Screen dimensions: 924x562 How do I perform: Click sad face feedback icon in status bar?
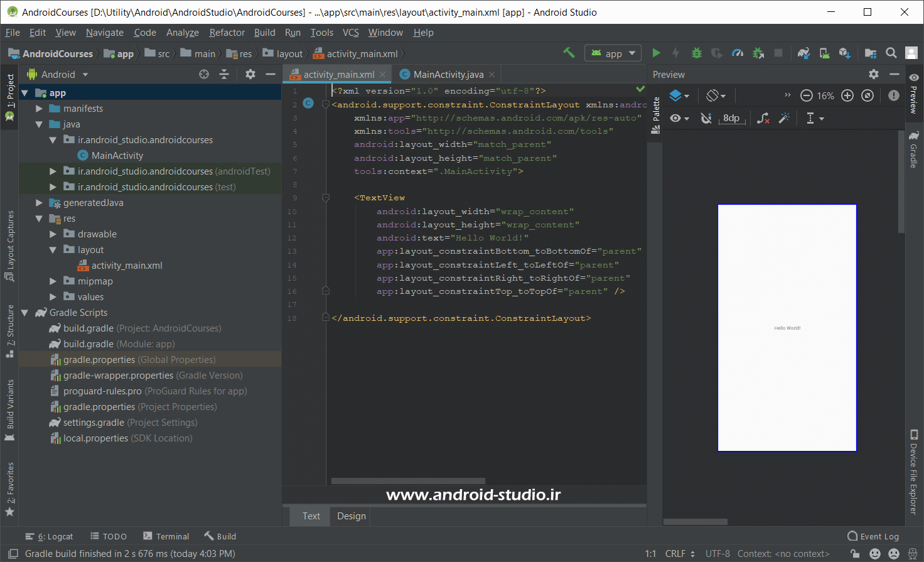pyautogui.click(x=894, y=553)
